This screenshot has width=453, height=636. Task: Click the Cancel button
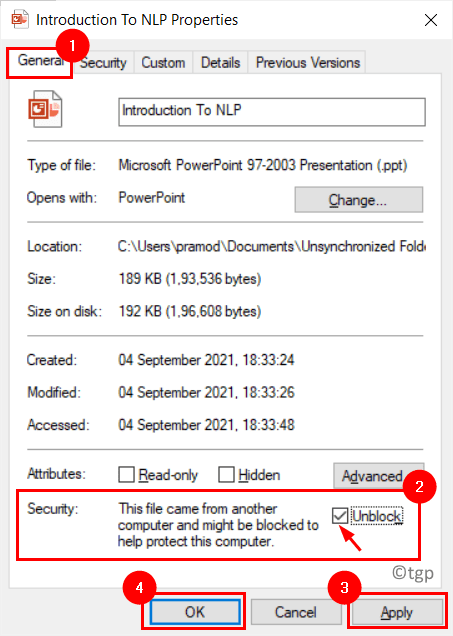pos(295,612)
